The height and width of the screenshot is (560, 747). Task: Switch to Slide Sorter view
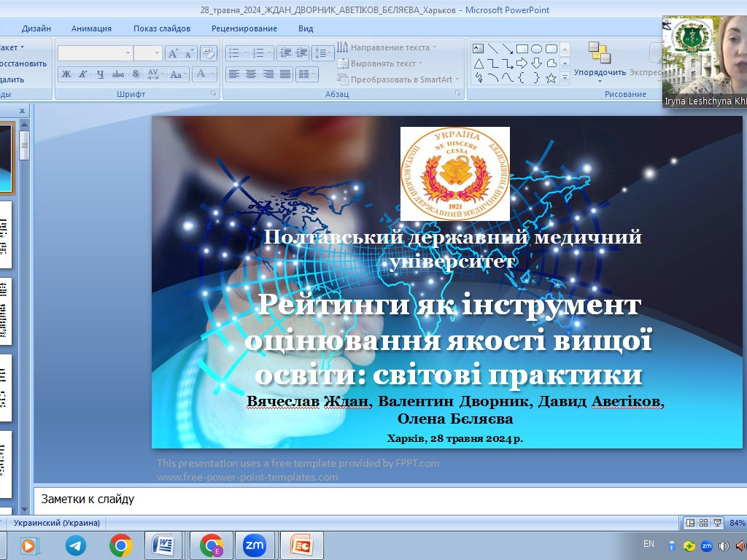point(704,523)
